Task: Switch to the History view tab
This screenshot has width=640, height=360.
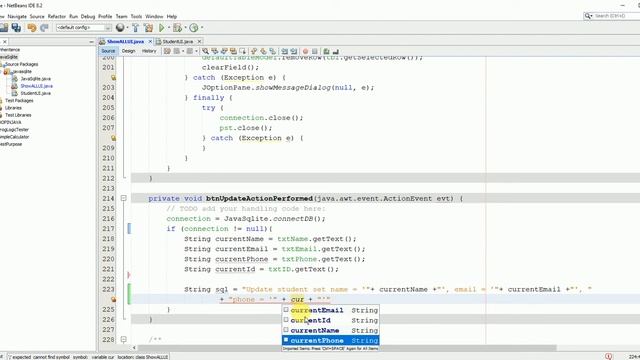Action: 149,51
